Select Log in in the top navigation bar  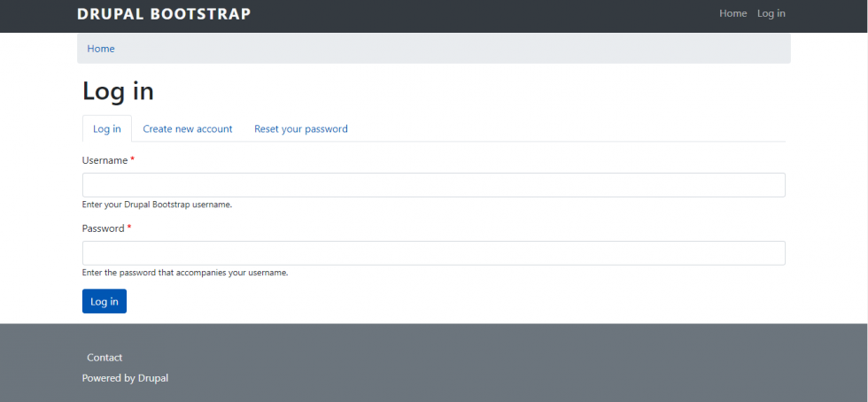pyautogui.click(x=771, y=14)
